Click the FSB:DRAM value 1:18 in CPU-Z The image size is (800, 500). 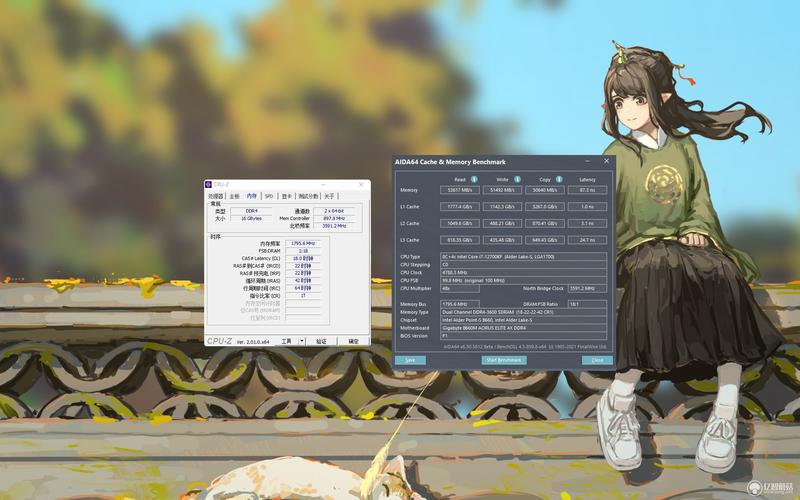click(303, 251)
